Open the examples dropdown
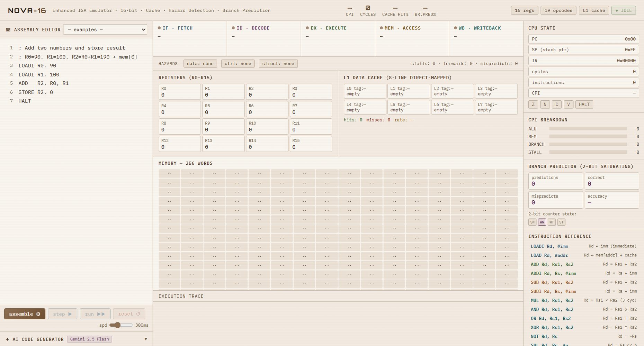 pos(105,29)
